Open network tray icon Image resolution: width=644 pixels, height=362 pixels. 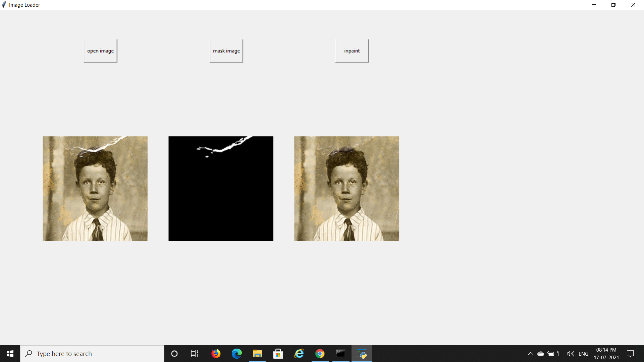[561, 354]
